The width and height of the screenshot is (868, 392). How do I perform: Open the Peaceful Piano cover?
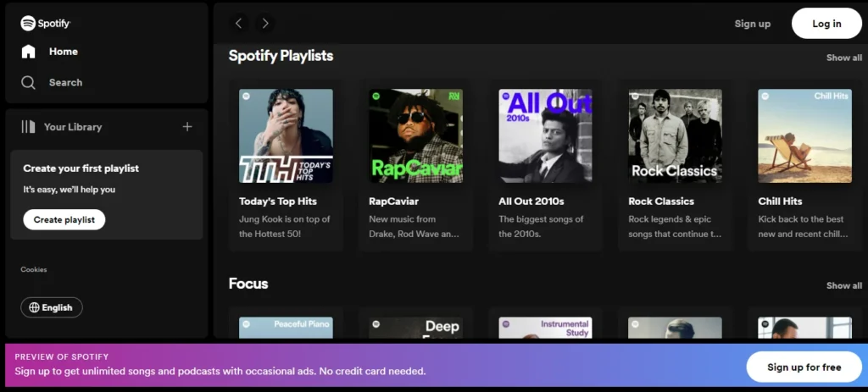coord(286,328)
